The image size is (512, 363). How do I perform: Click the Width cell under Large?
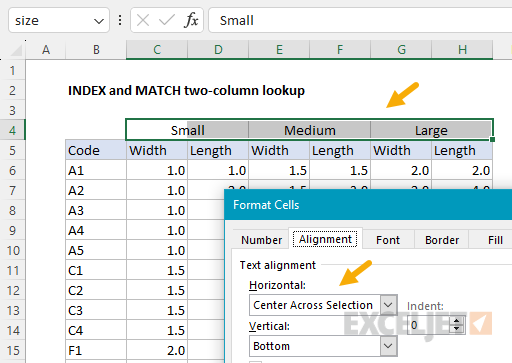click(x=401, y=150)
